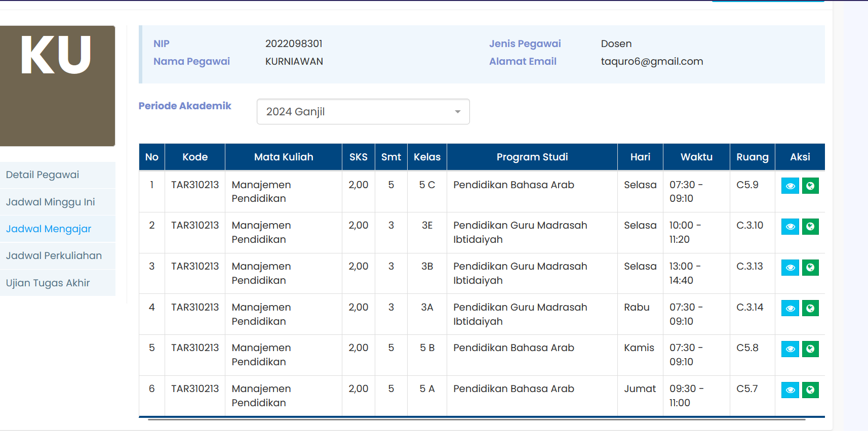The image size is (868, 431).
Task: Click the green globe icon for class 3E
Action: point(810,227)
